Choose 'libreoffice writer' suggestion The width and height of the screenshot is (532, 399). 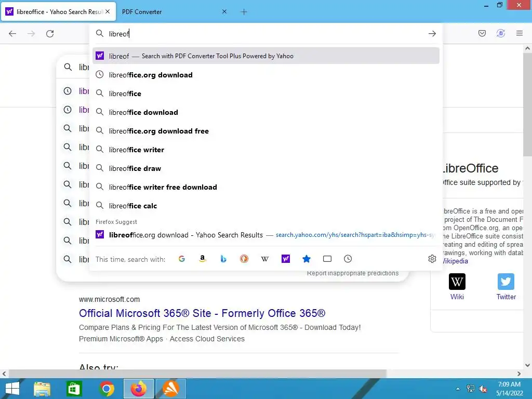(266, 150)
